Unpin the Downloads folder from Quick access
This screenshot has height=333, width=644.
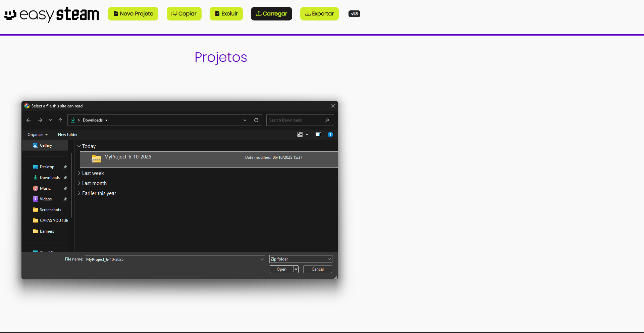[x=65, y=178]
